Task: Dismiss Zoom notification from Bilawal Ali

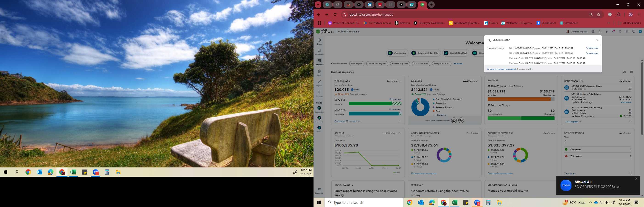Action: (x=636, y=179)
